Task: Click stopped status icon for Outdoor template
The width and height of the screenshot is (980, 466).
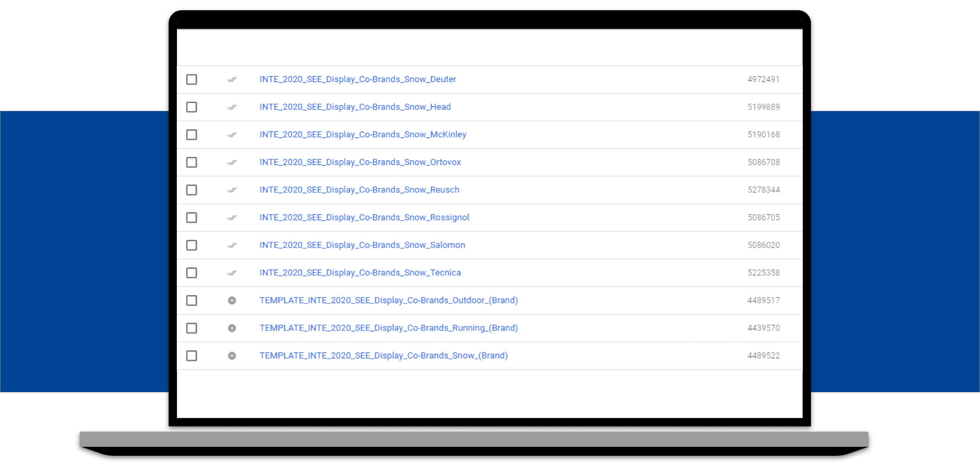Action: click(232, 300)
